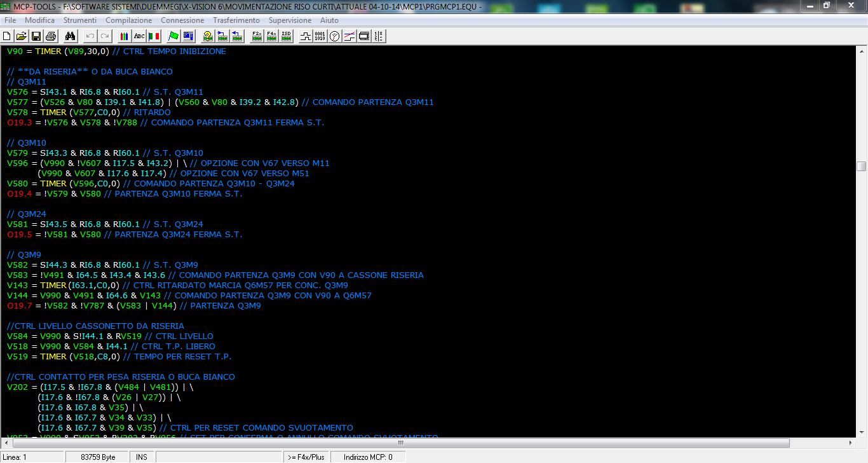Create a new file with the blank page icon
The image size is (868, 463).
tap(8, 36)
